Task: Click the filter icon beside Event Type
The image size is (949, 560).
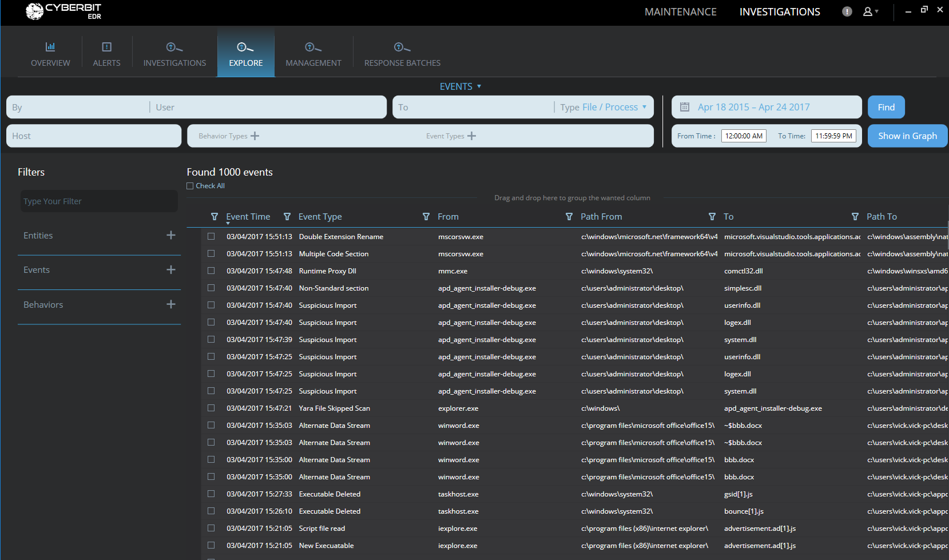Action: (287, 217)
